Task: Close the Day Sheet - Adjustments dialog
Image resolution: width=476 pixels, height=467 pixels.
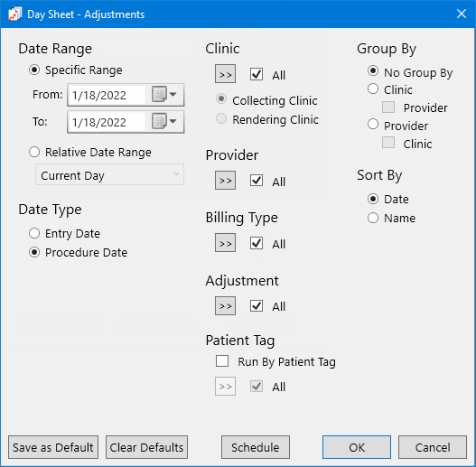Action: (462, 14)
